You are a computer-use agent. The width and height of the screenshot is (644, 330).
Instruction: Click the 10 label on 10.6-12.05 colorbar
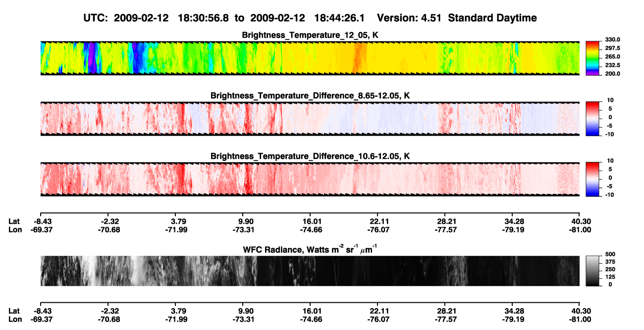(x=611, y=161)
